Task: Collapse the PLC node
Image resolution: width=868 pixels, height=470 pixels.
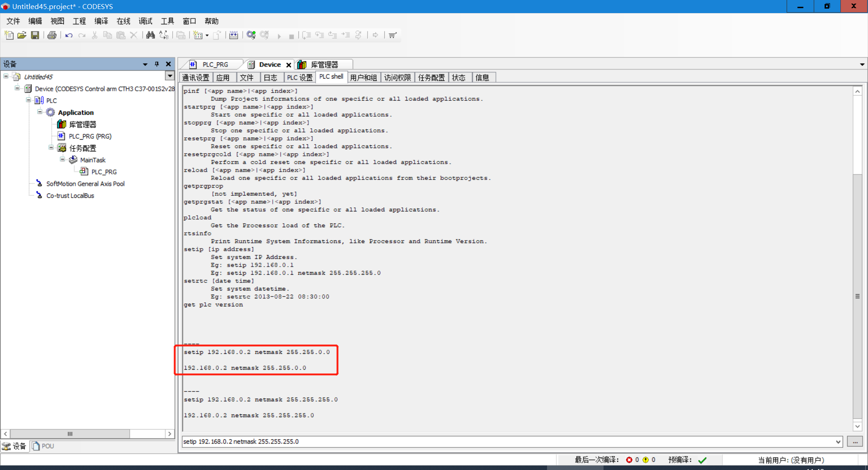Action: [28, 100]
